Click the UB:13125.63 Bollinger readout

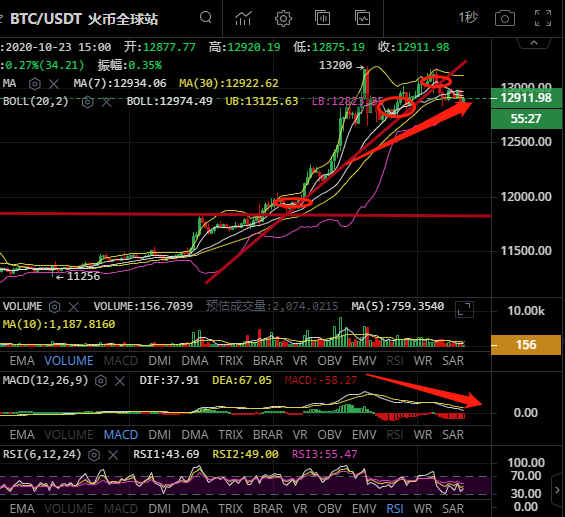(x=262, y=101)
